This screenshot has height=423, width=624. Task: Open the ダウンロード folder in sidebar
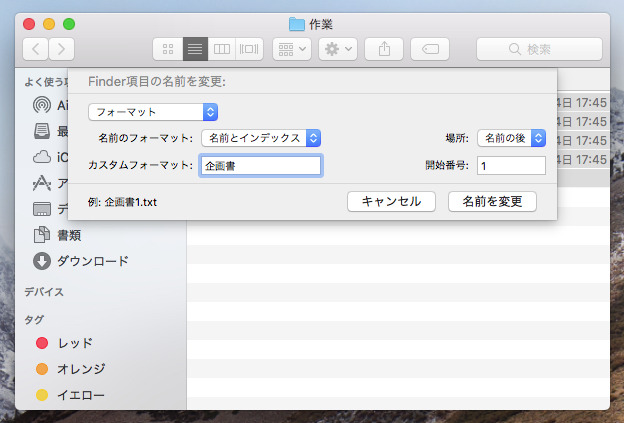[92, 261]
